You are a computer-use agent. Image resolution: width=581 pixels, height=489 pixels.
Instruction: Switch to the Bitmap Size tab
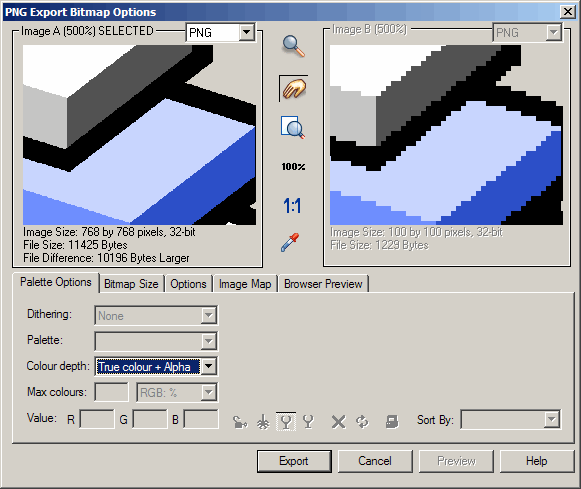131,284
